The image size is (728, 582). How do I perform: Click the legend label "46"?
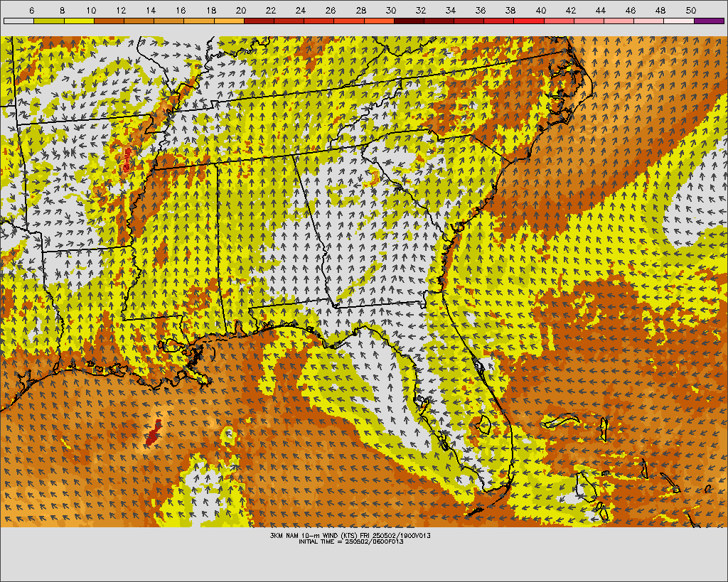(x=631, y=10)
